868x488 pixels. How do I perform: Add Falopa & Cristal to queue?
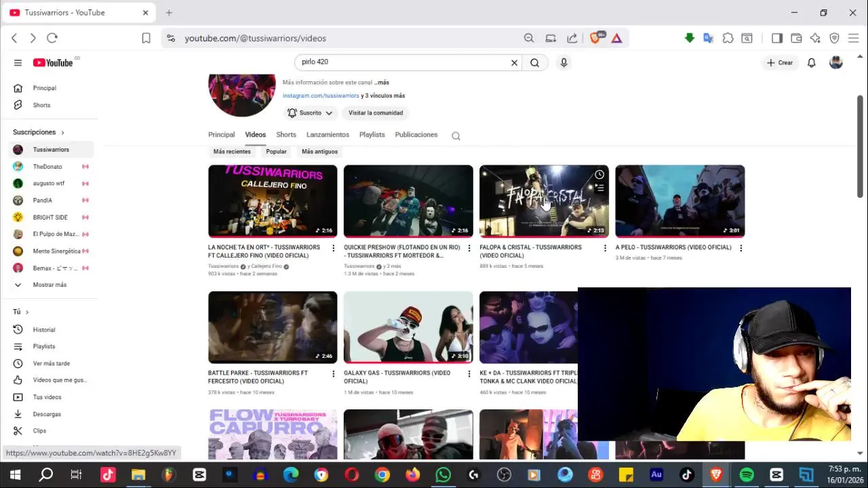pyautogui.click(x=599, y=188)
